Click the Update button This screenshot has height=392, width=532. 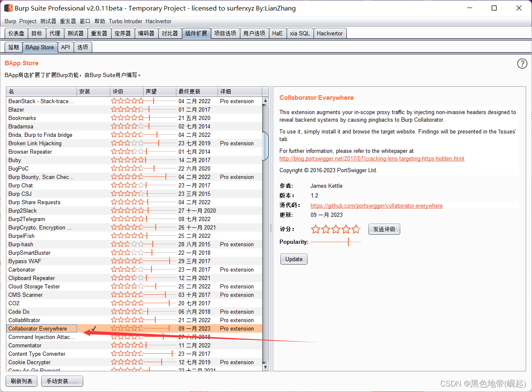click(x=294, y=259)
